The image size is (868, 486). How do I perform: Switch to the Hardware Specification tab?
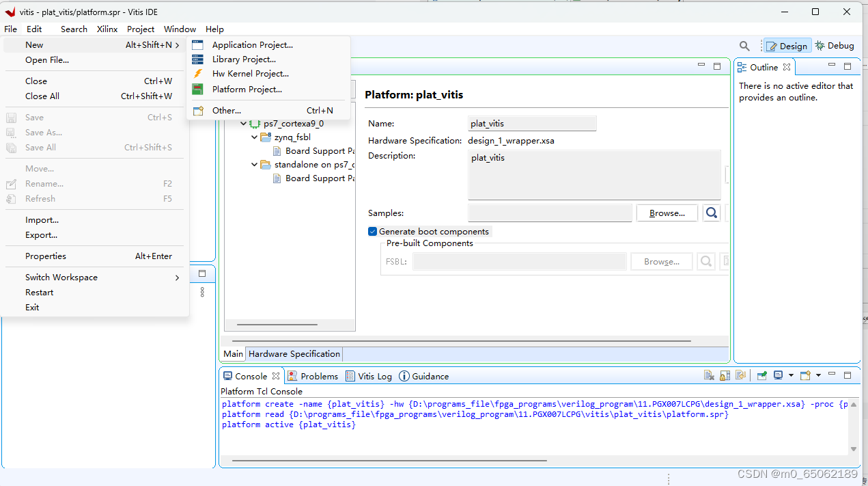294,353
